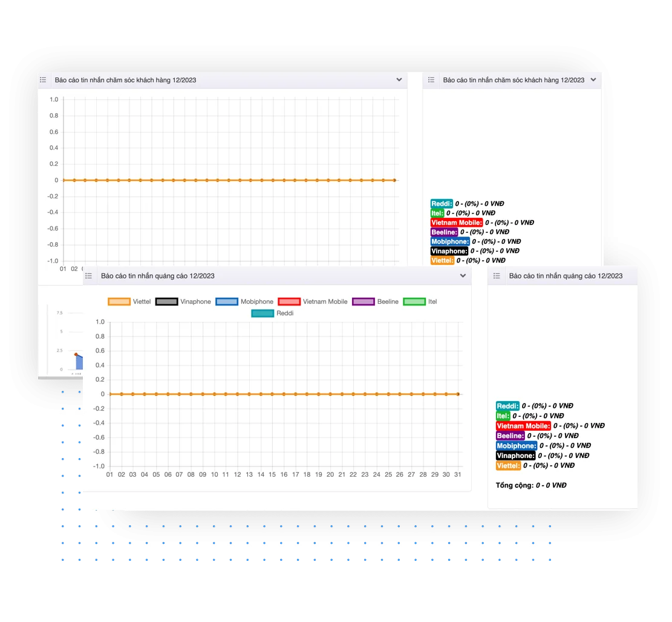Select advertising chart panel title text
The height and width of the screenshot is (622, 672).
coord(157,276)
